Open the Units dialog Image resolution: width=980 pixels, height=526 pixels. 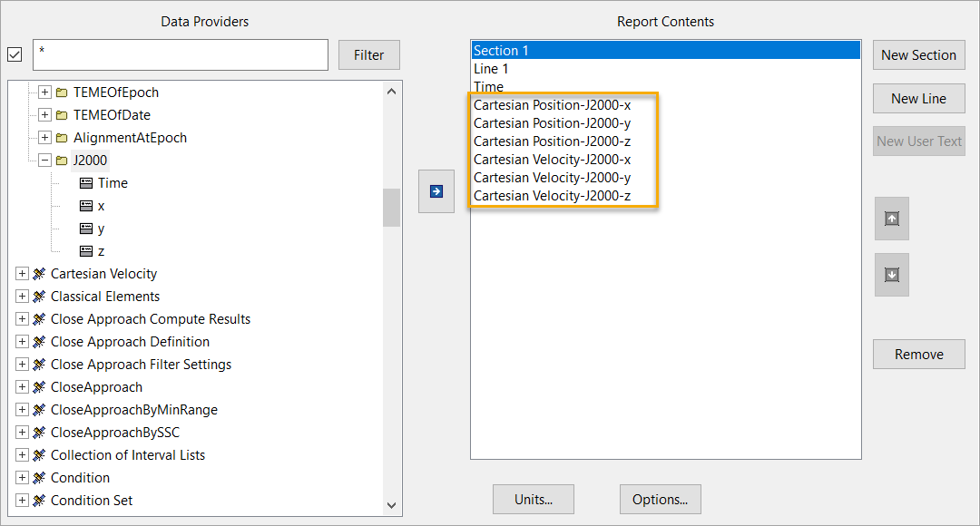point(534,499)
